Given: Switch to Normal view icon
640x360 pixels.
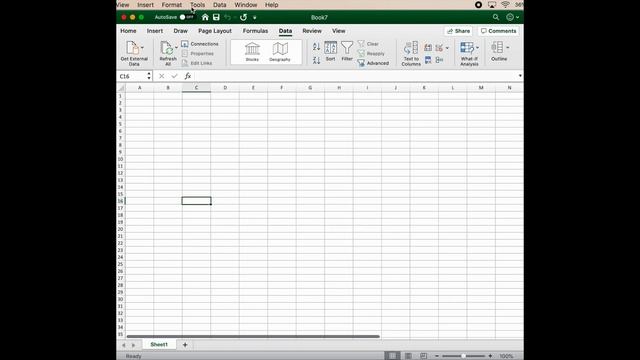Looking at the screenshot, I should click(x=392, y=356).
